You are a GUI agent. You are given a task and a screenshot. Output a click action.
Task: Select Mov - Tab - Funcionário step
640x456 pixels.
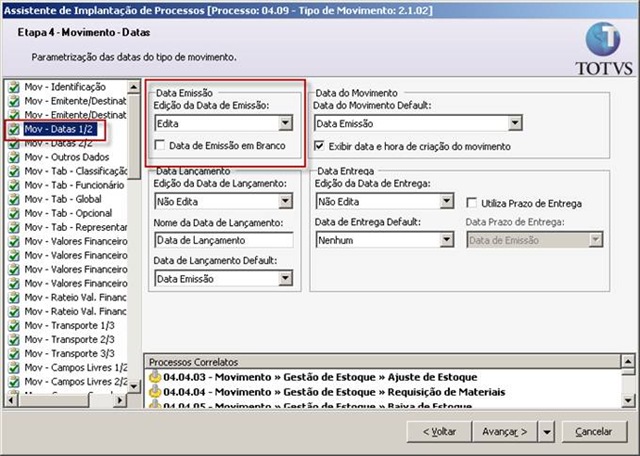coord(74,185)
